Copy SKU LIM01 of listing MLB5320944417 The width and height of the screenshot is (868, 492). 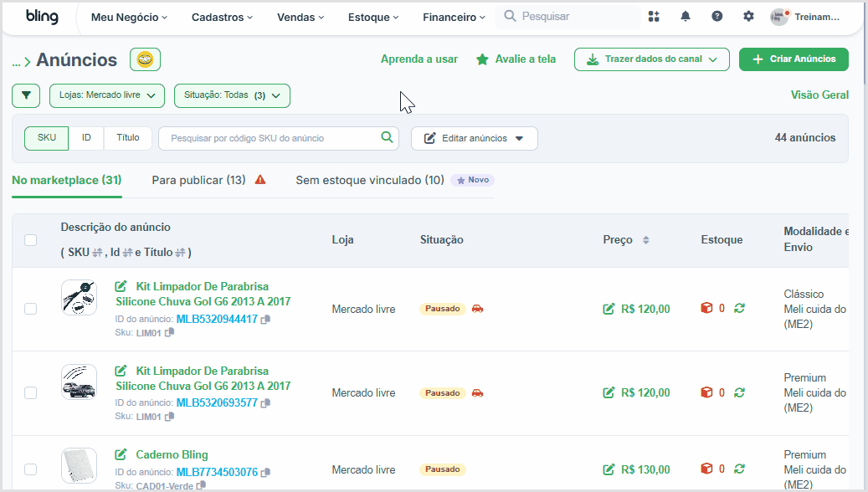(x=169, y=332)
